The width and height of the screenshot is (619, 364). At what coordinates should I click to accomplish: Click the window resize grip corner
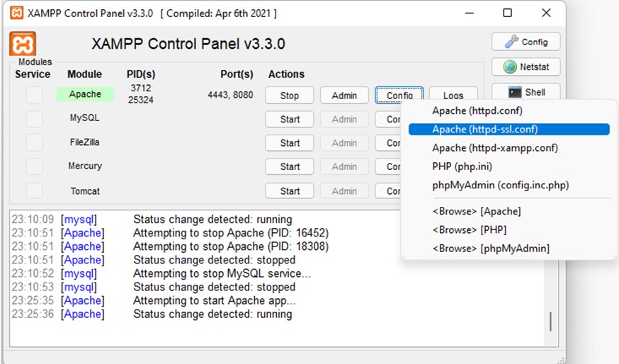[x=561, y=360]
